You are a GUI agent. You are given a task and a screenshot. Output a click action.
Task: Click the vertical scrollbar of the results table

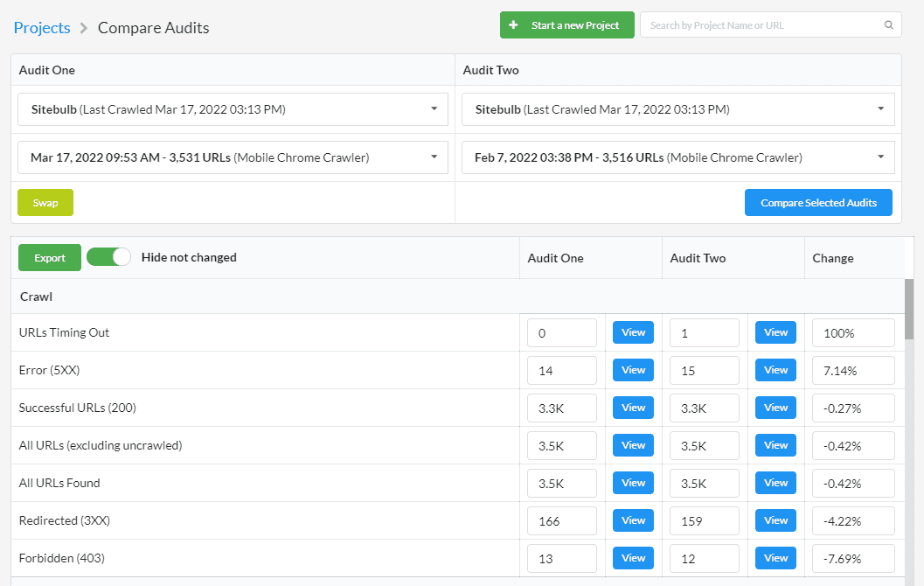point(908,309)
